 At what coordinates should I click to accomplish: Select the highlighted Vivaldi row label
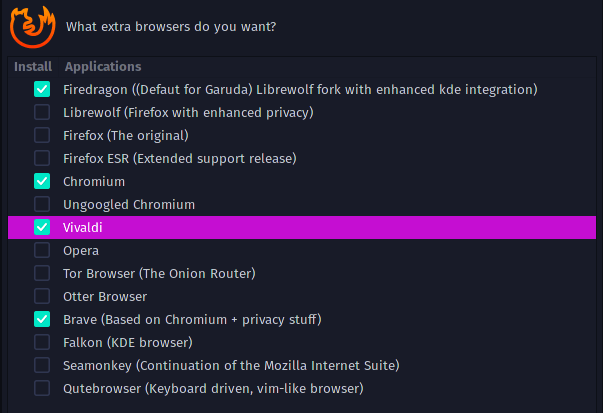pyautogui.click(x=83, y=228)
